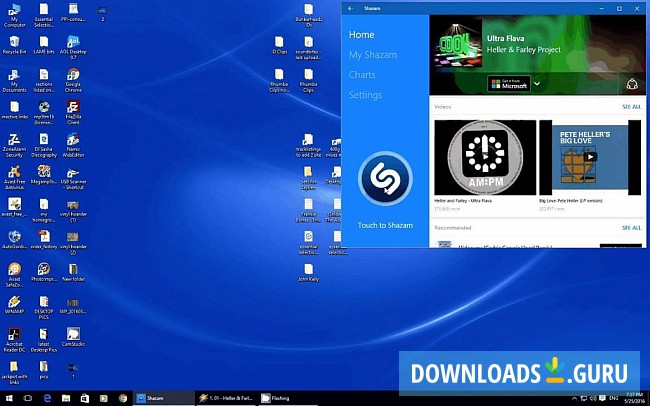650x406 pixels.
Task: Select the John Kelly file icon
Action: (x=308, y=272)
